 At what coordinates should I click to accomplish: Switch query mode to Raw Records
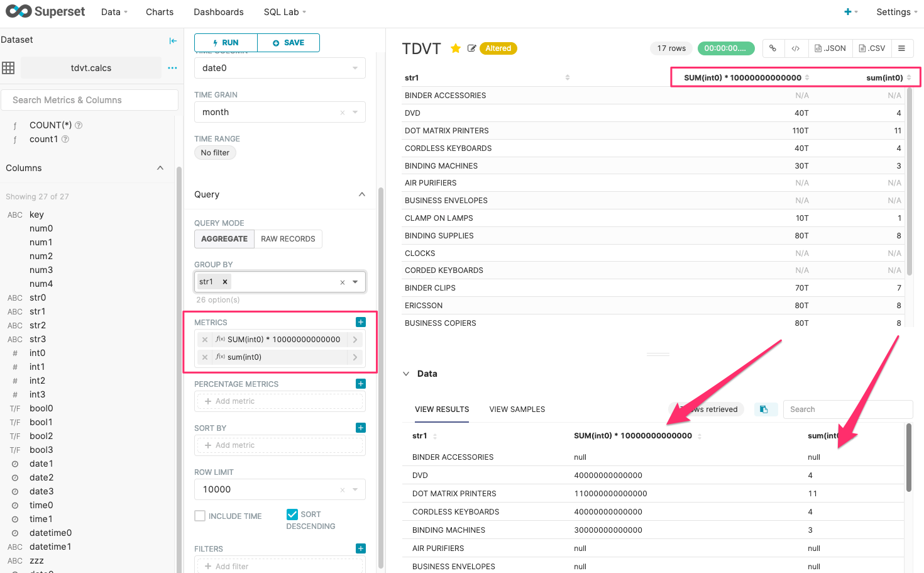288,239
